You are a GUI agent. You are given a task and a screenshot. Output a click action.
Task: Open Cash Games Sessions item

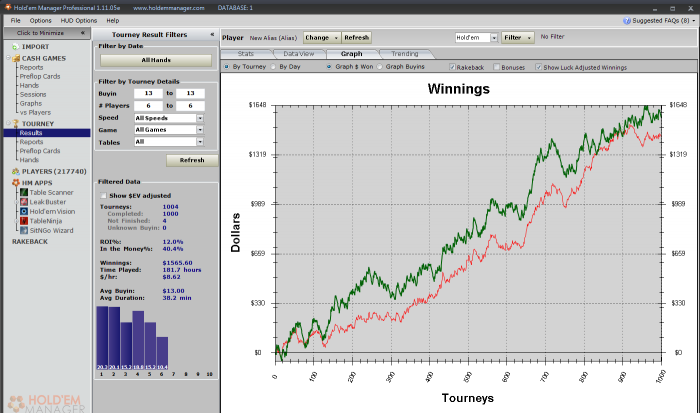(33, 94)
